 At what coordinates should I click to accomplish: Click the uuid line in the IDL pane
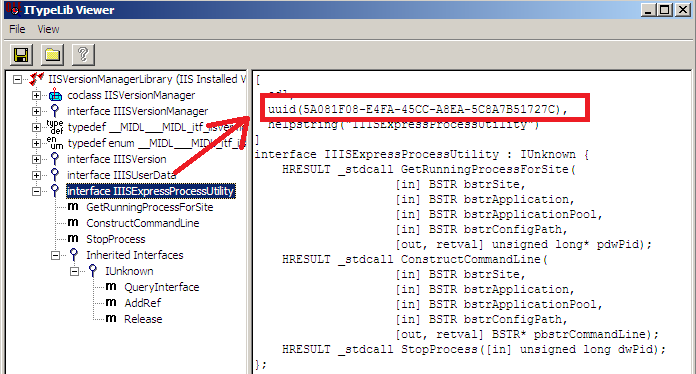418,109
